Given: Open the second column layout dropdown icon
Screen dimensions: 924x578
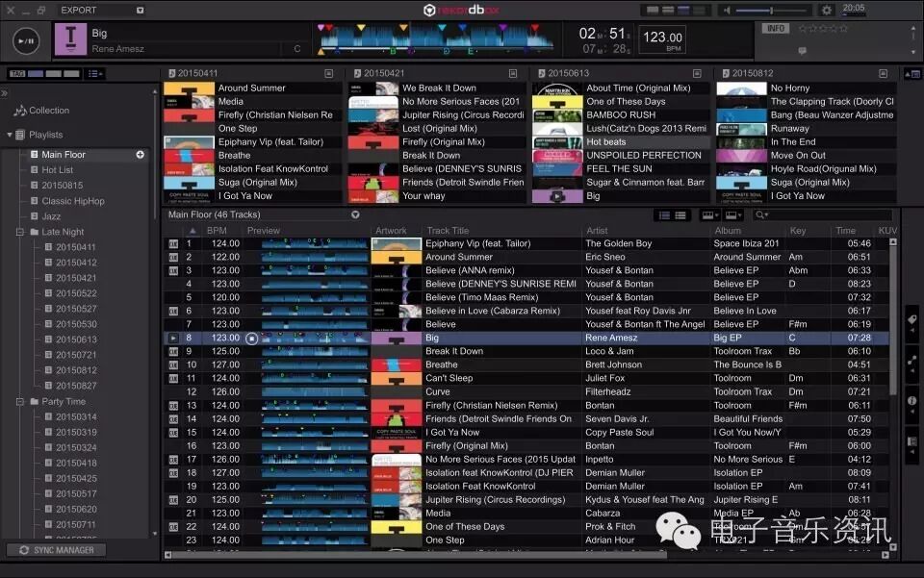Looking at the screenshot, I should 733,215.
